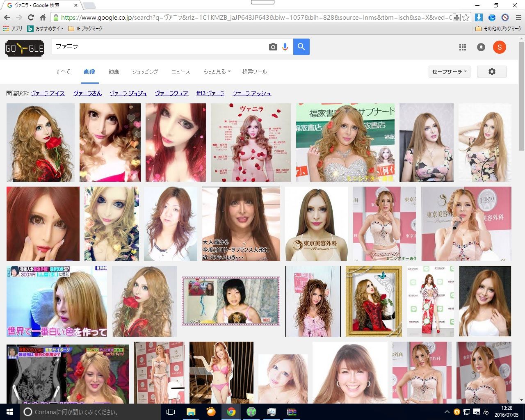Open related search ヴァニラ アイス
Viewport: 525px width, 420px height.
(48, 94)
